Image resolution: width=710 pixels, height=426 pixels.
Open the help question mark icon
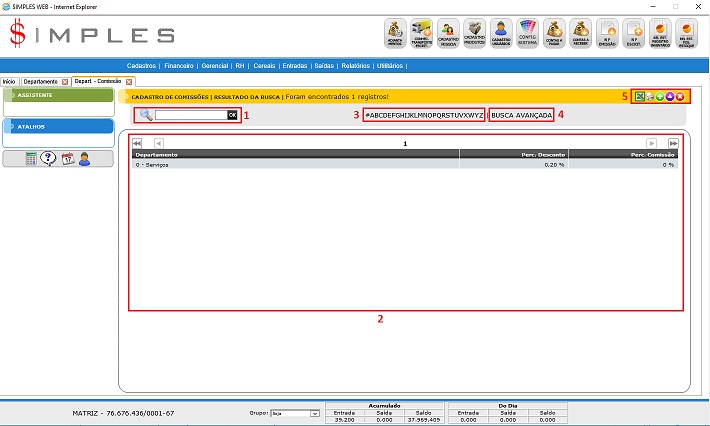click(48, 159)
